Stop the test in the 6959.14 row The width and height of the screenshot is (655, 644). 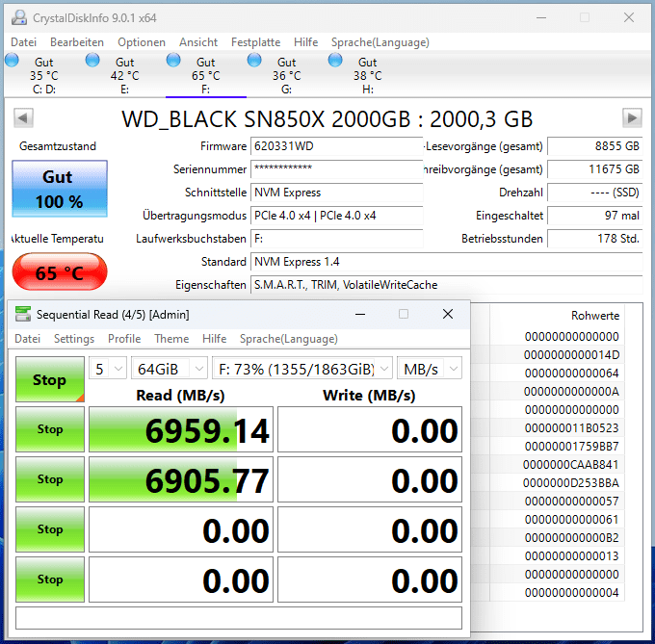pos(50,429)
